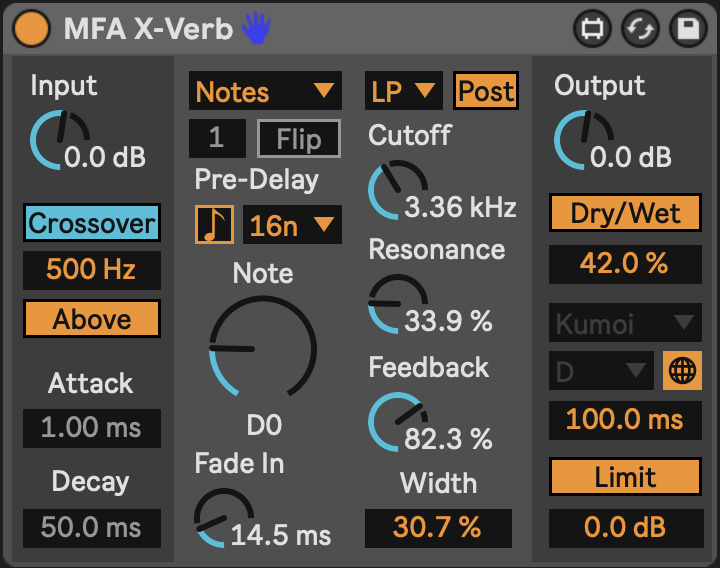This screenshot has height=568, width=720.
Task: Open the D root note dropdown
Action: point(602,371)
